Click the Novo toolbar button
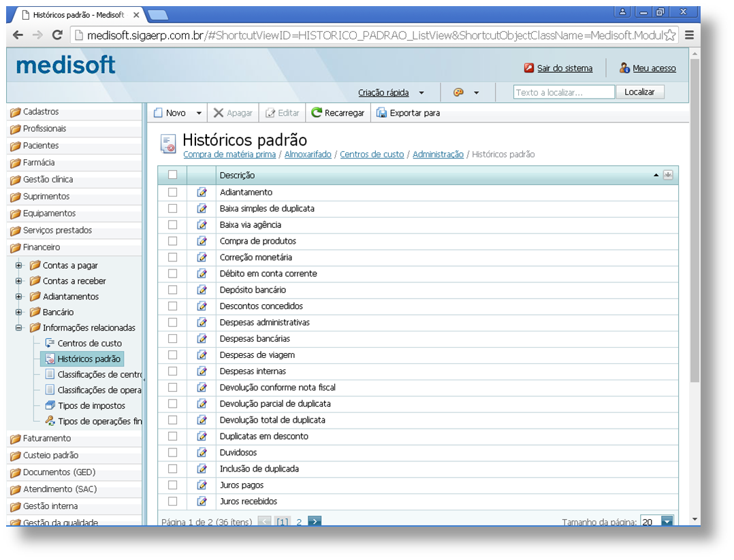 click(x=170, y=113)
